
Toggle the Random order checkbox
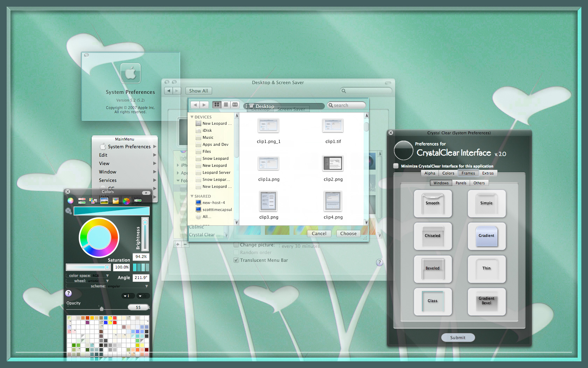pyautogui.click(x=236, y=252)
